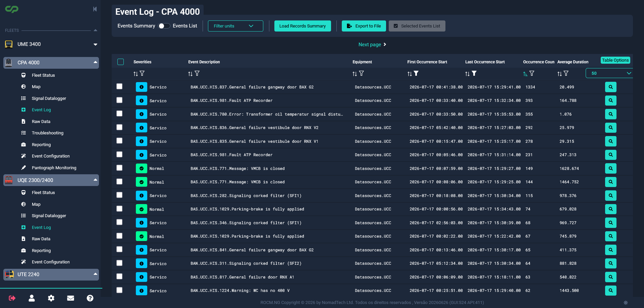Check the BAS.UCC.HIS.835 vestibule door RNX V1 row
This screenshot has width=644, height=308.
pyautogui.click(x=119, y=141)
